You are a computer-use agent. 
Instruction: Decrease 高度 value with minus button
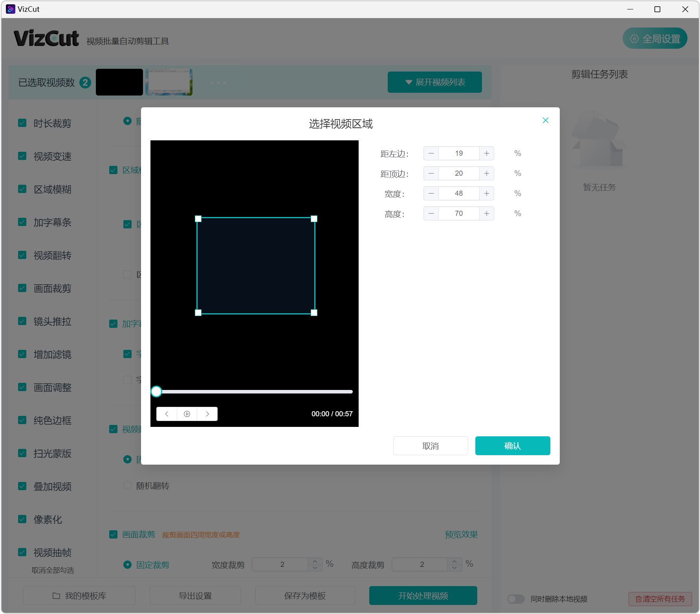point(431,213)
